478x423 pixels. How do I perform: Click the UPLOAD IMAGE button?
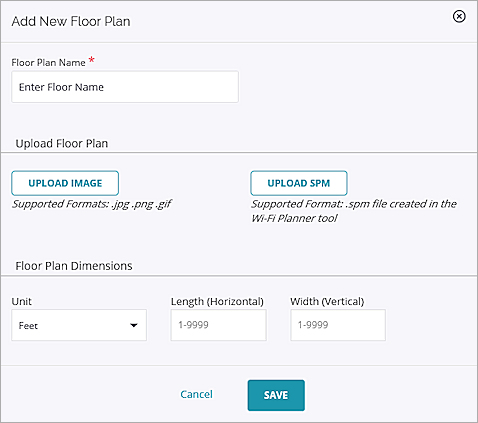click(x=65, y=183)
